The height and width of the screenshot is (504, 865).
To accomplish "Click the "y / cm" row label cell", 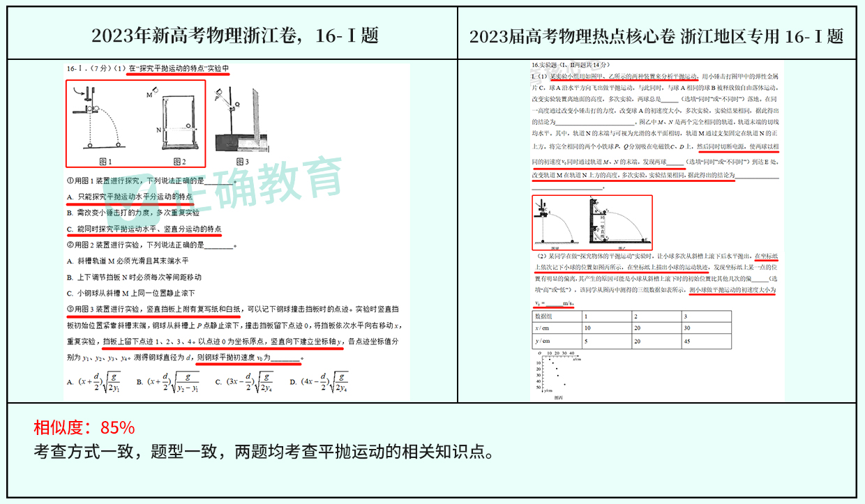I will [556, 341].
